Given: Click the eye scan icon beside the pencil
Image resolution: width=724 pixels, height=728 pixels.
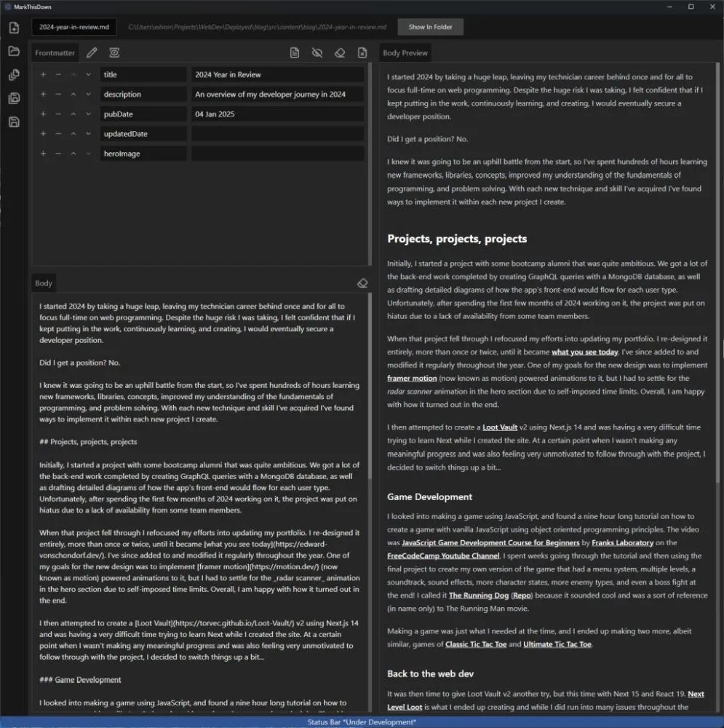Looking at the screenshot, I should coord(114,52).
